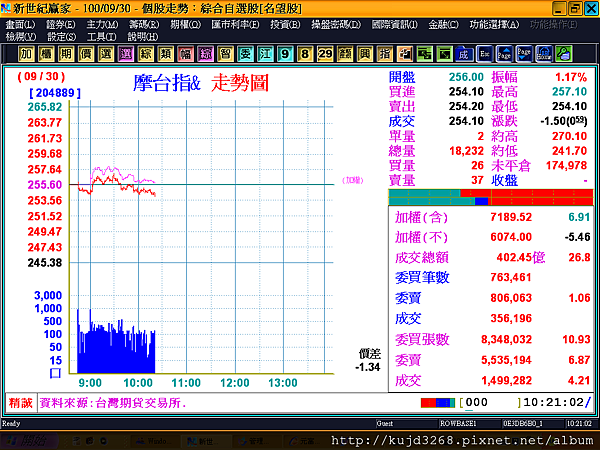Click the 加權(含) index value 7189.52

(x=511, y=217)
